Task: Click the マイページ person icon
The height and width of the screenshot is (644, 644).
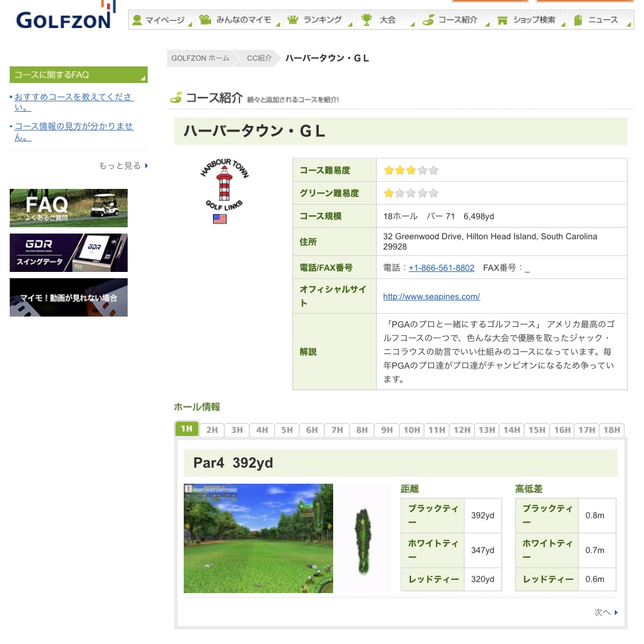Action: tap(137, 19)
